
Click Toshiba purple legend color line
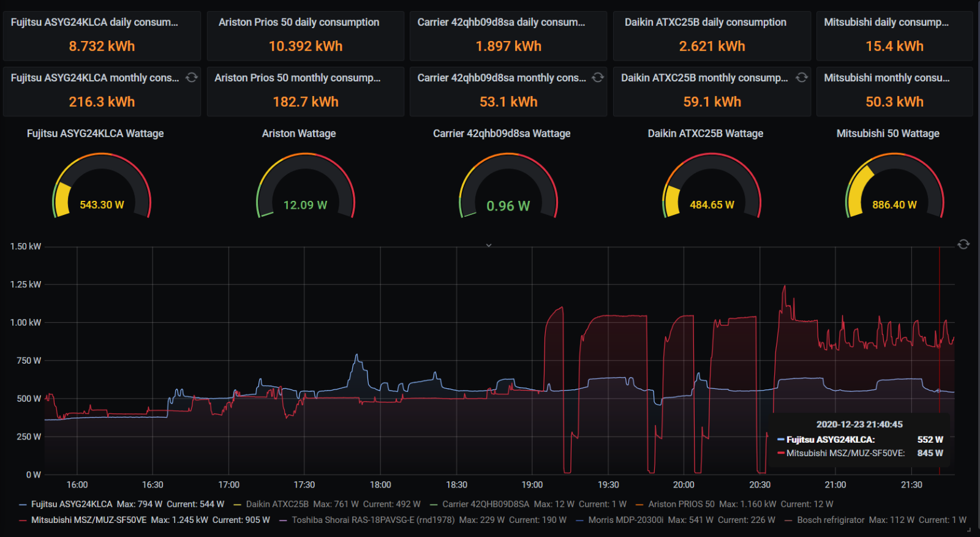[283, 520]
